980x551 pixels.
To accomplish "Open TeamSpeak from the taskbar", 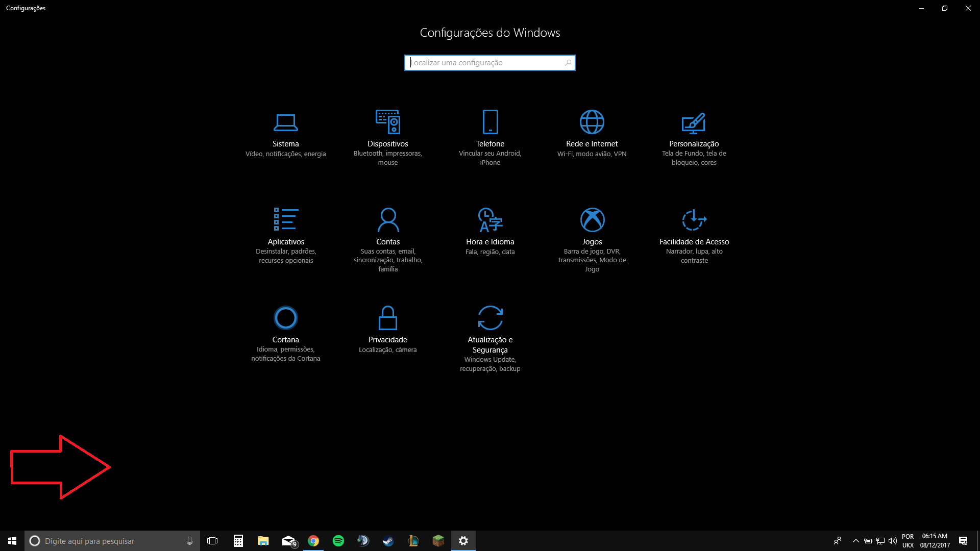I will point(363,541).
